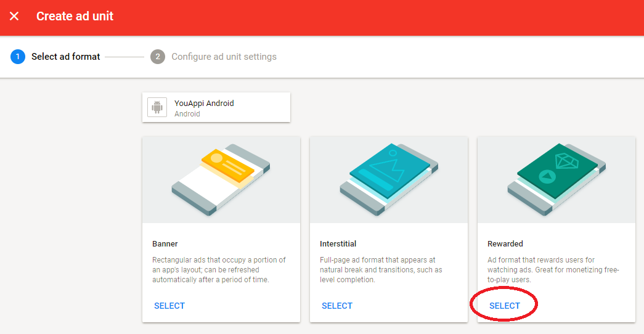The image size is (644, 334).
Task: Click the Create ad unit header title
Action: point(75,17)
